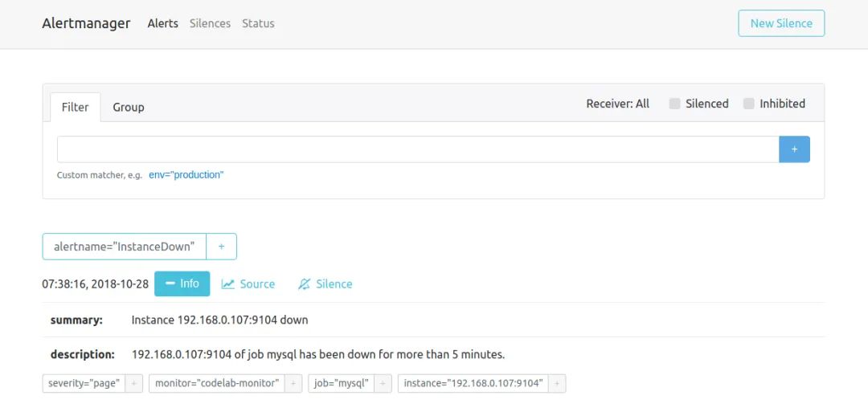Click the New Silence button
Image resolution: width=868 pixels, height=412 pixels.
(x=782, y=23)
